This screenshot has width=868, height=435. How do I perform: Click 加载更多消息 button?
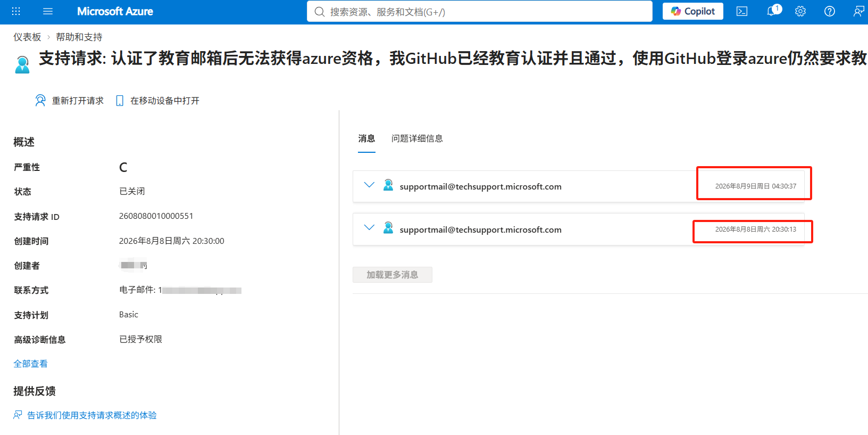(393, 275)
